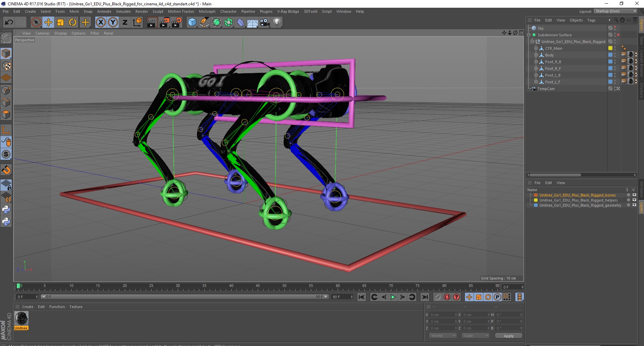Click blue layer swatch of Body
Screen dimensions: 644x346
[x=610, y=55]
